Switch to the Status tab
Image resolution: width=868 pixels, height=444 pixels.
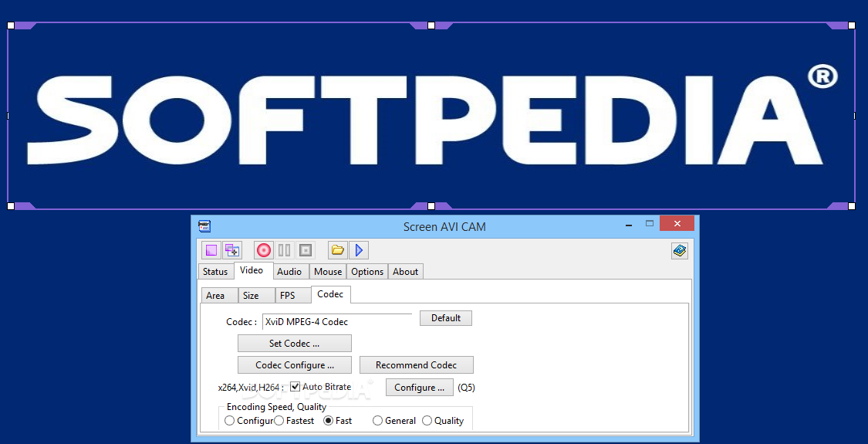[215, 272]
